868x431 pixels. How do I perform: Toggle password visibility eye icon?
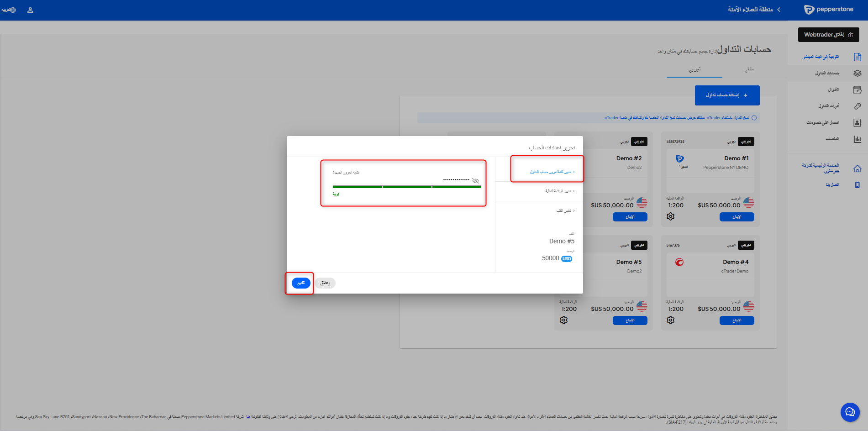[475, 181]
